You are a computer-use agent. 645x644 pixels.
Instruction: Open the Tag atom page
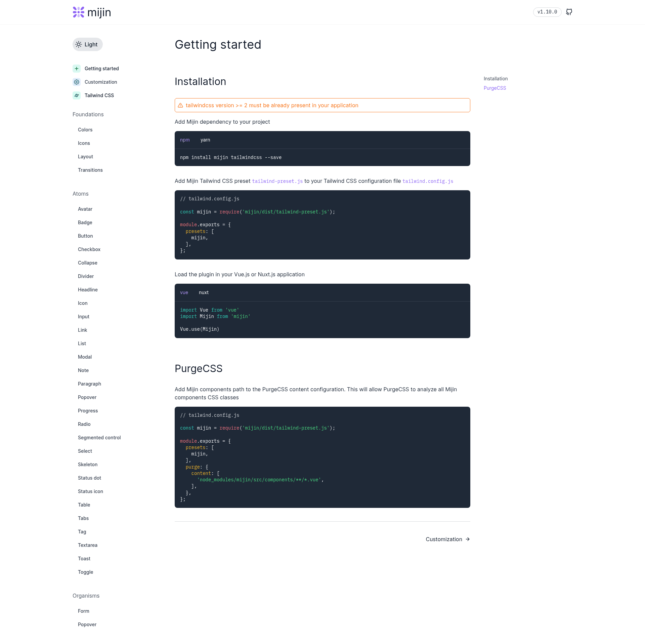point(82,532)
